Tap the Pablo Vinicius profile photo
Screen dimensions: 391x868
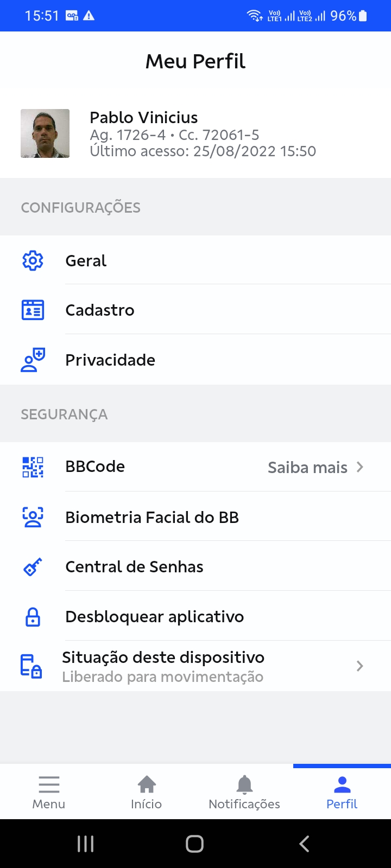45,133
